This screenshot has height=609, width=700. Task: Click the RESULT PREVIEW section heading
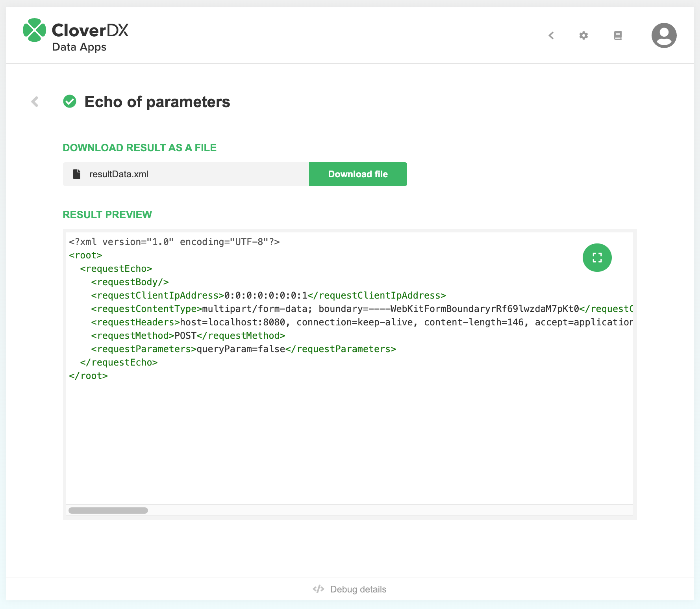click(107, 215)
